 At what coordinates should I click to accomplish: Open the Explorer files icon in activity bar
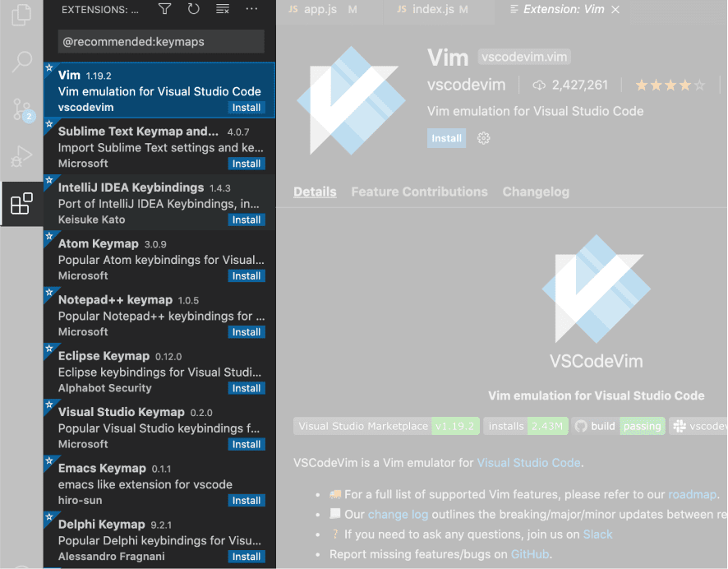tap(21, 15)
